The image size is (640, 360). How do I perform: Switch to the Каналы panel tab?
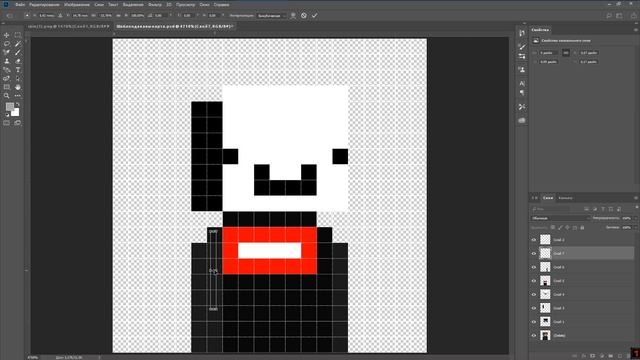tap(565, 198)
